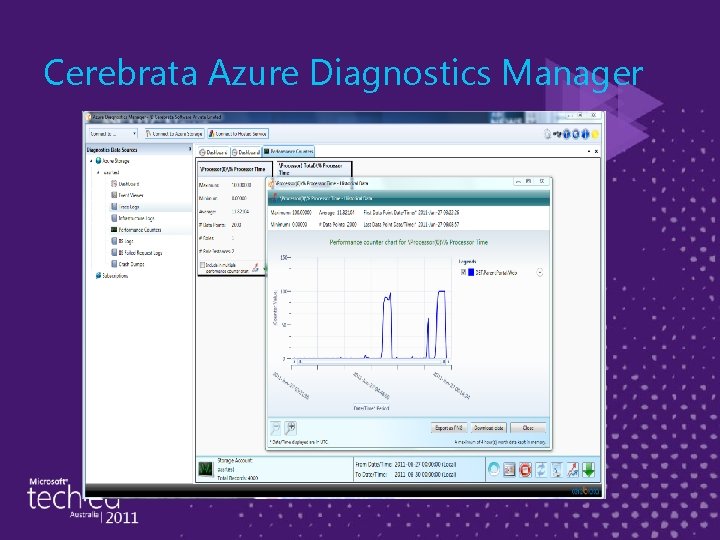Click the left handle of the chart range slider
The image size is (720, 540).
[299, 362]
